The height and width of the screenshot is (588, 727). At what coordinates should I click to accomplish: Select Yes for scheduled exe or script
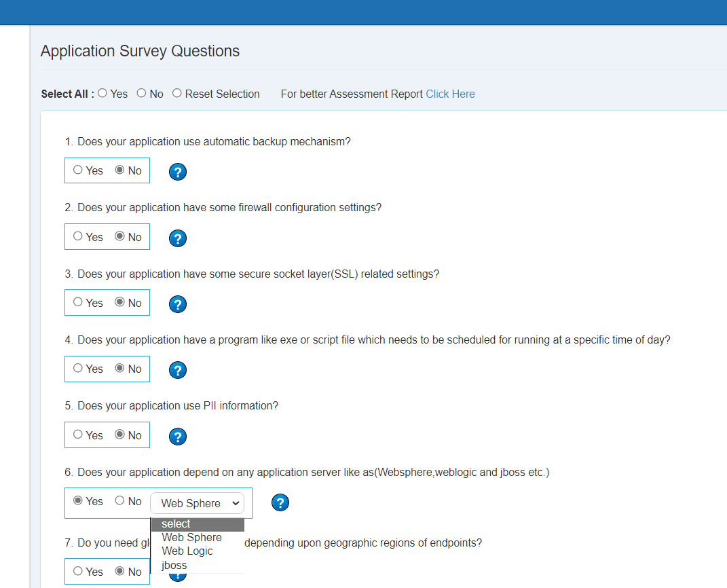pos(78,368)
